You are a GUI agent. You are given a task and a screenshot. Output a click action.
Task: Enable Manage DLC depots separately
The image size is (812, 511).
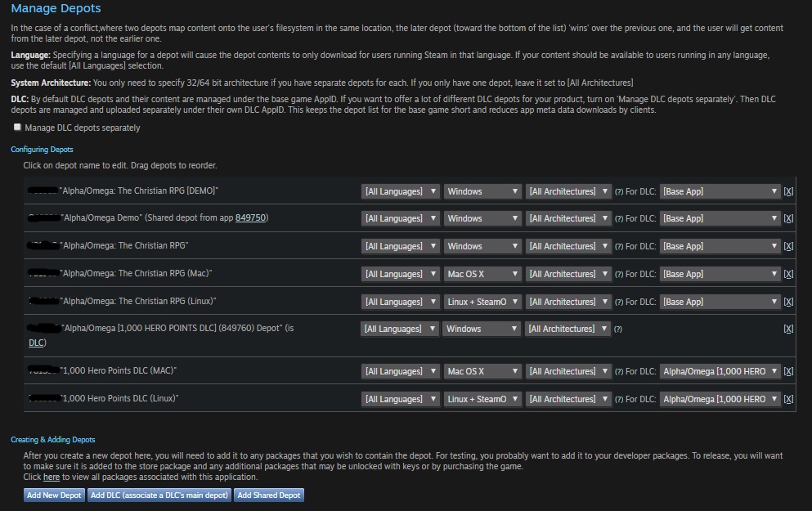[x=16, y=127]
